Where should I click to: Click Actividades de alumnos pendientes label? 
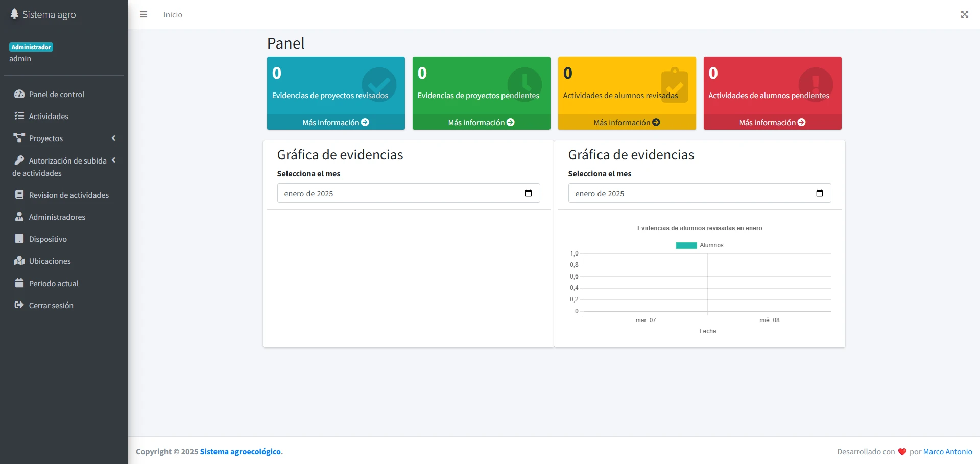769,96
